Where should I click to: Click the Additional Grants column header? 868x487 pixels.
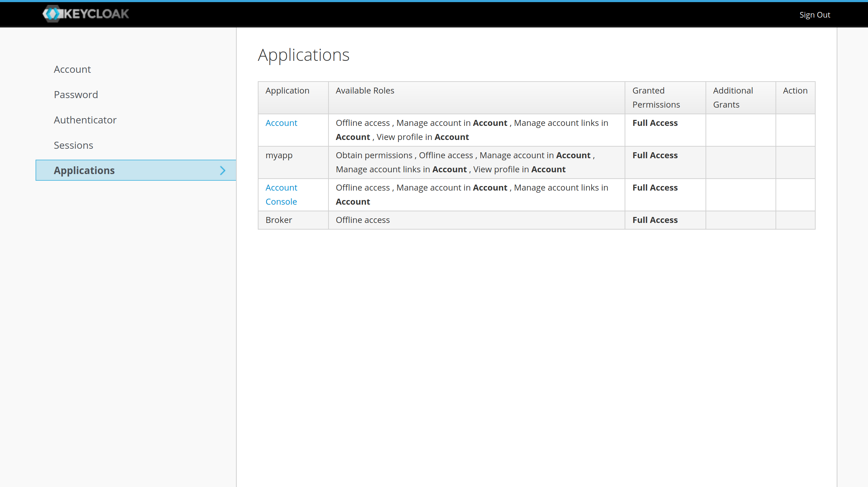click(740, 98)
